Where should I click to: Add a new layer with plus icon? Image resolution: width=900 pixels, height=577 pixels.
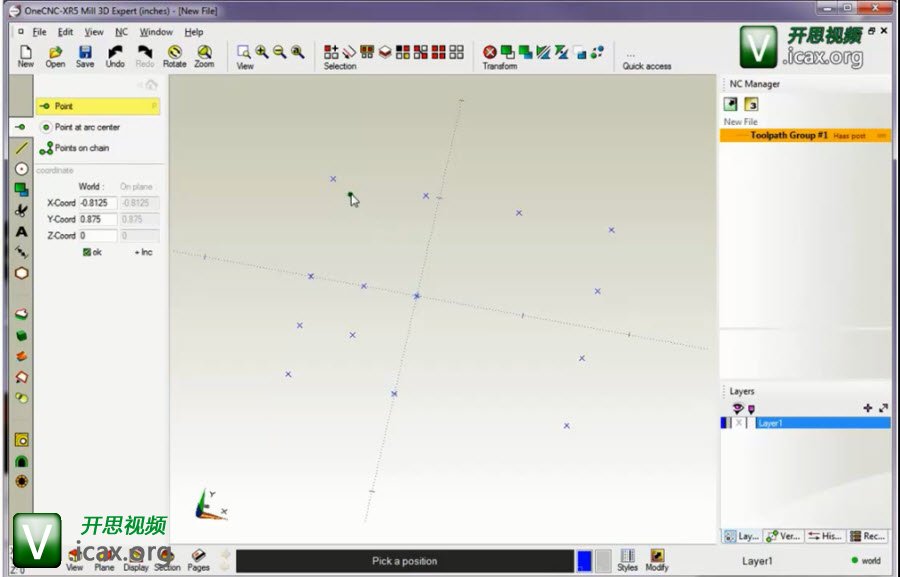[867, 408]
